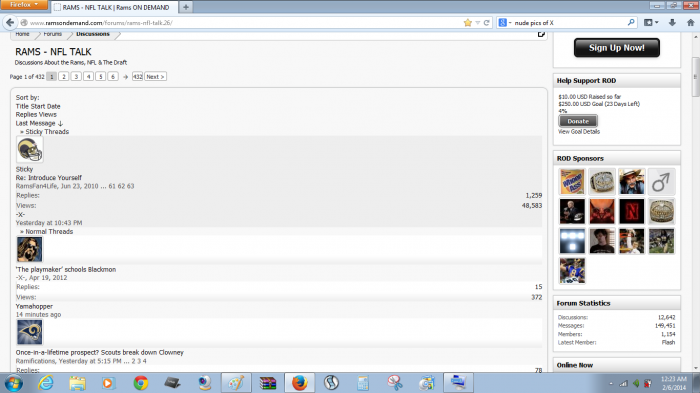Go to page 432 link
Screen dimensions: 700x393
pos(138,77)
